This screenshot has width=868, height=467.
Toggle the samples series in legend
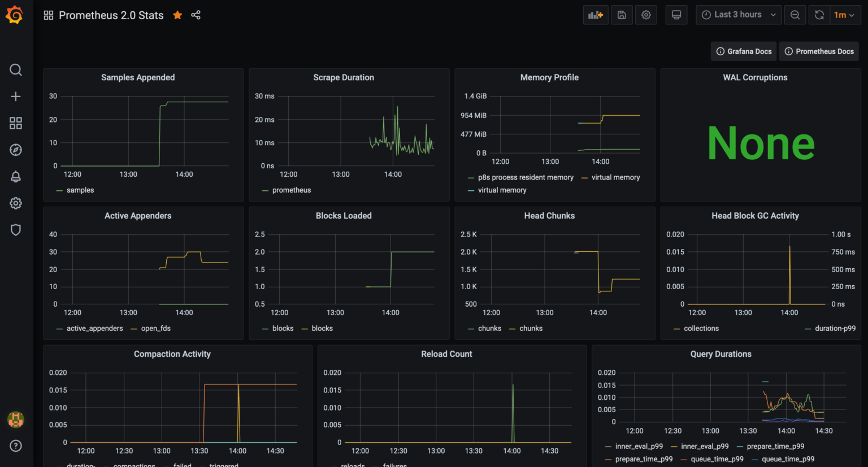80,190
